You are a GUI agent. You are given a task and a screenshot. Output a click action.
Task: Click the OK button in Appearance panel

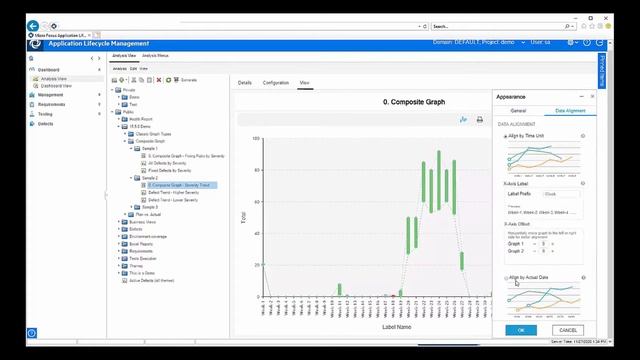coord(521,330)
